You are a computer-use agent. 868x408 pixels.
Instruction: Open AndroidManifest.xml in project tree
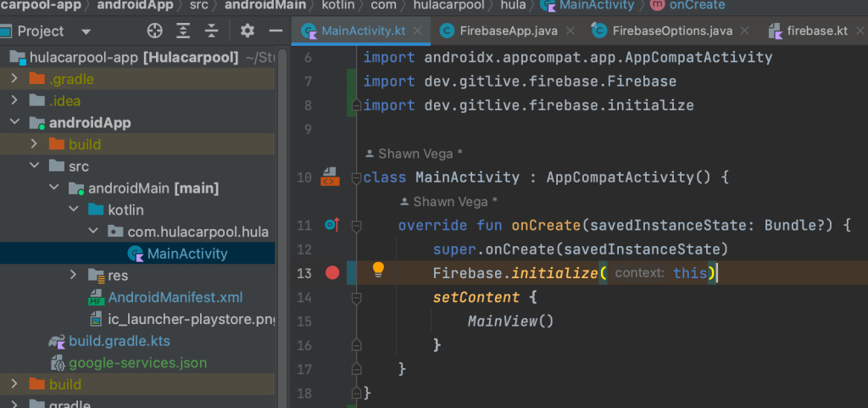pos(175,298)
